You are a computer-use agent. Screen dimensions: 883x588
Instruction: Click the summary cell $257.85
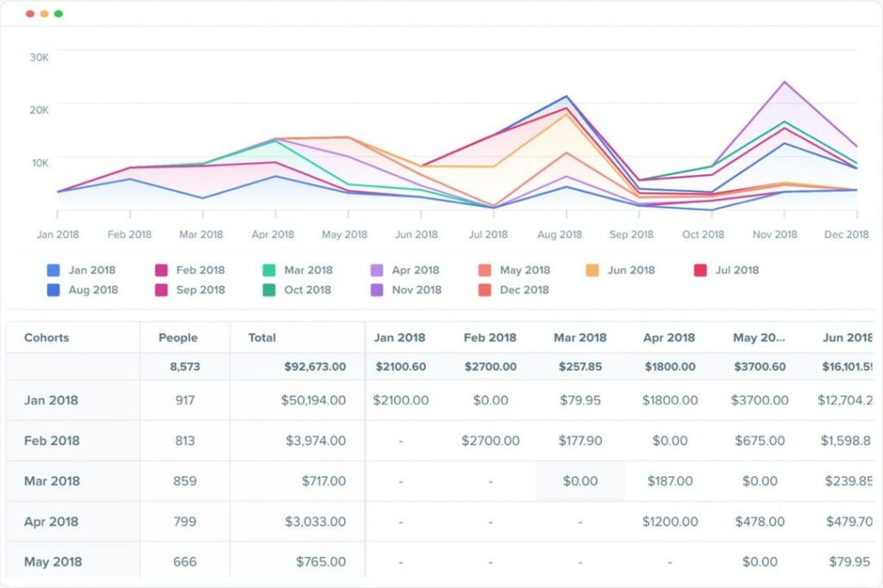580,366
